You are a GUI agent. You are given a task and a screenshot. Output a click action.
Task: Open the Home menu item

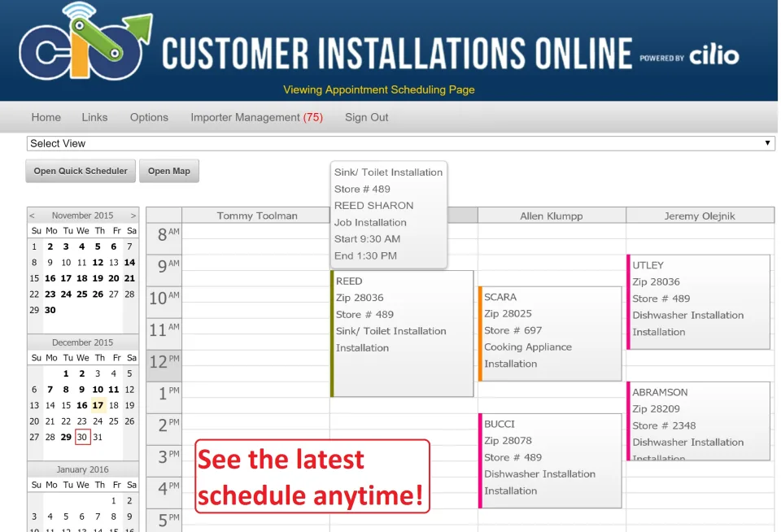pyautogui.click(x=46, y=117)
